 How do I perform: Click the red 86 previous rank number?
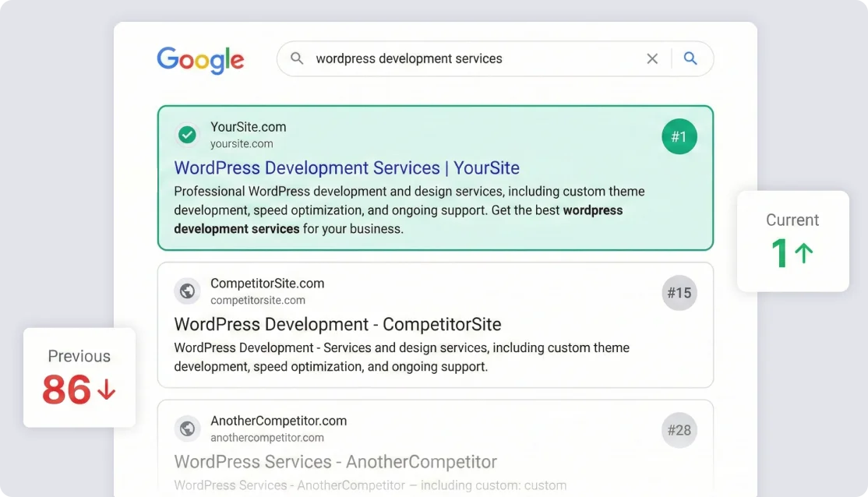click(x=66, y=389)
